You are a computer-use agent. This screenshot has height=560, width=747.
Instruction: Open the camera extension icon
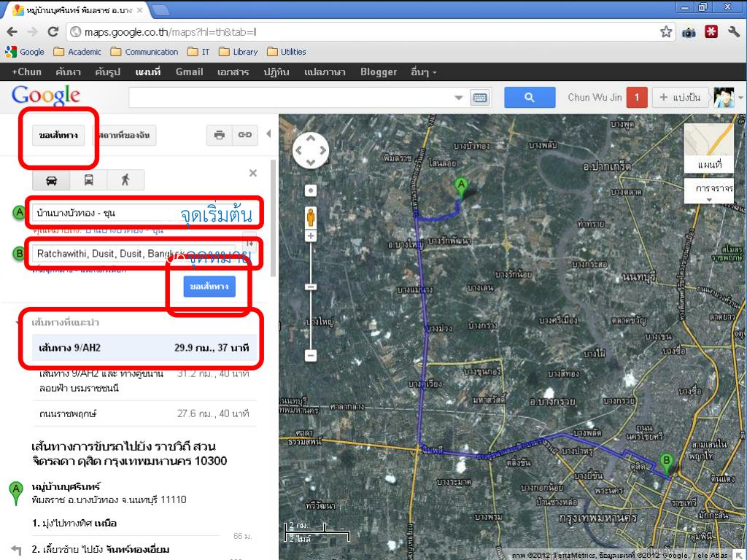point(689,32)
